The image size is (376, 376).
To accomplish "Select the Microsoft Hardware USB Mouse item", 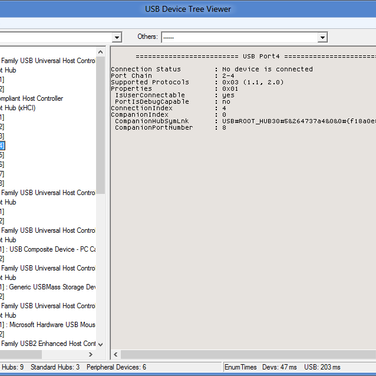I will pos(48,325).
